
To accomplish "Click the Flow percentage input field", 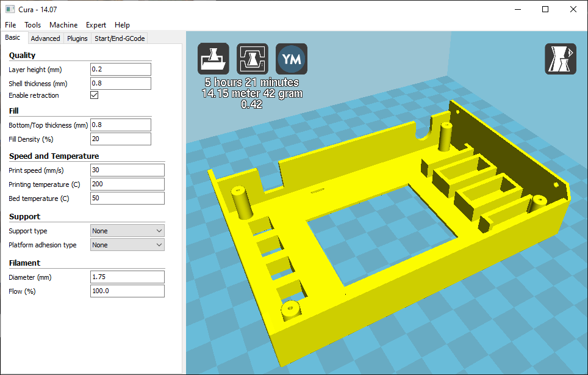I will (127, 291).
